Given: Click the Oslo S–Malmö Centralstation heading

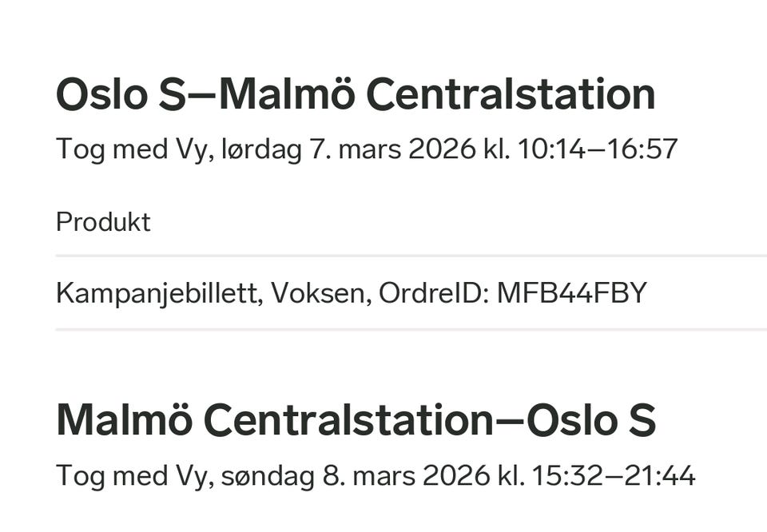Looking at the screenshot, I should (356, 94).
